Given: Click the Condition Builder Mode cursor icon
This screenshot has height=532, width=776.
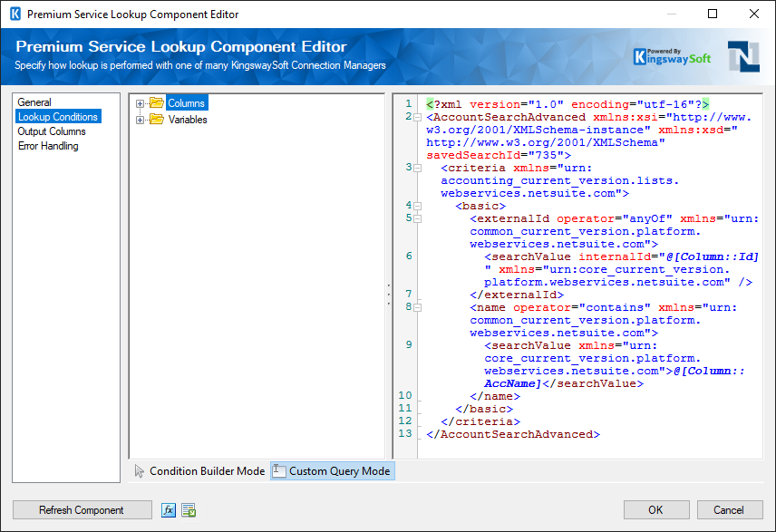Looking at the screenshot, I should coord(139,471).
